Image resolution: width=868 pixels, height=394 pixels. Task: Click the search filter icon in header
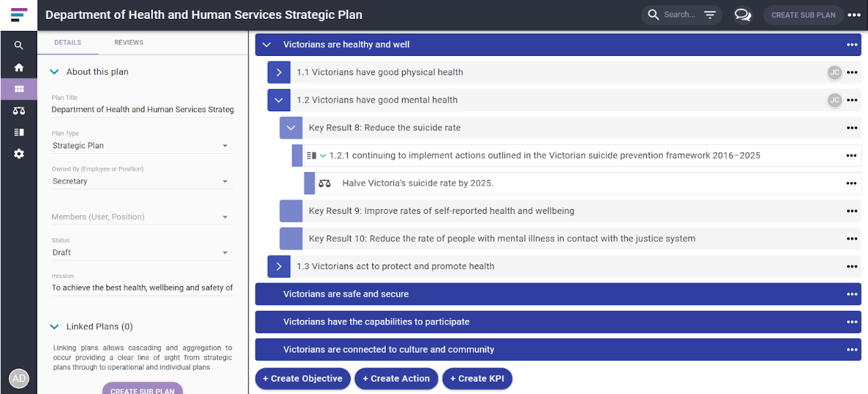(710, 15)
